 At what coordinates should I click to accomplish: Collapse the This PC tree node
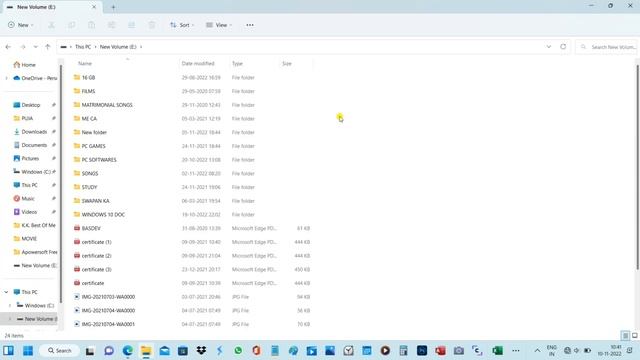(6, 292)
